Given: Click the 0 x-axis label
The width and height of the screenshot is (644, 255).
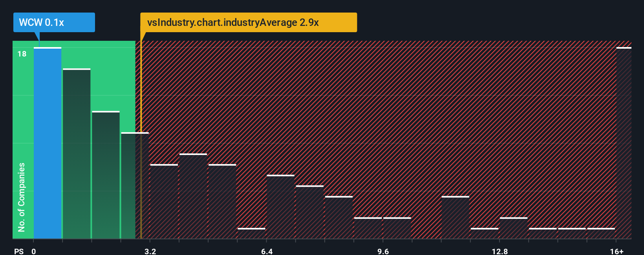Looking at the screenshot, I should pyautogui.click(x=34, y=251).
